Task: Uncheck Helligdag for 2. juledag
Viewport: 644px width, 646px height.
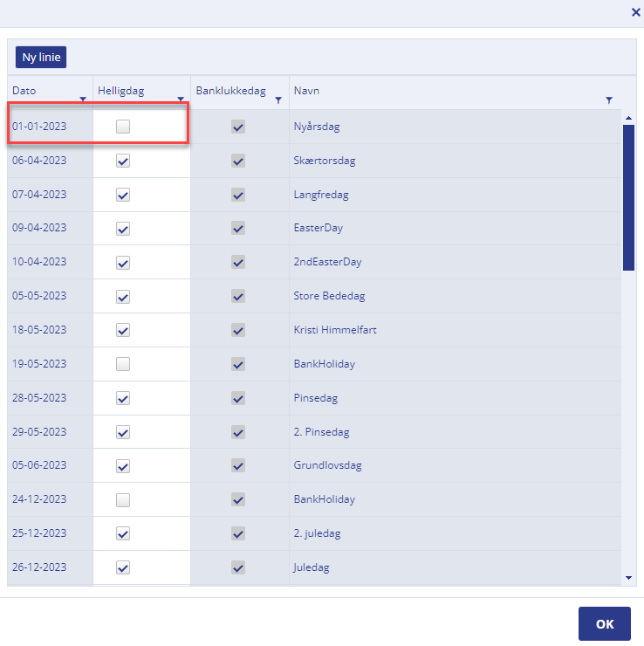Action: pos(123,533)
